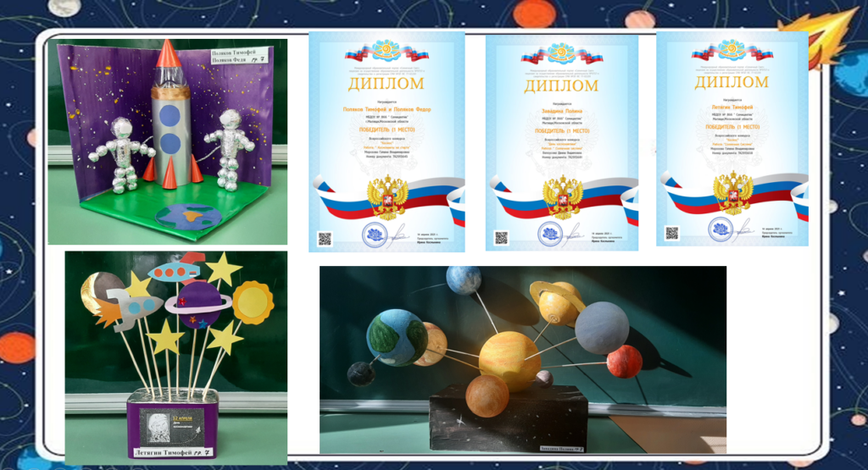Select the photo of paper planets on sticks
Viewport: 868px width, 470px height.
pyautogui.click(x=176, y=357)
